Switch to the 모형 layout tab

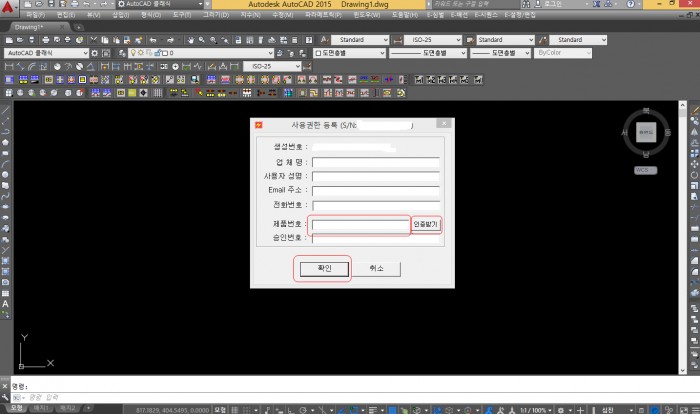tap(16, 408)
